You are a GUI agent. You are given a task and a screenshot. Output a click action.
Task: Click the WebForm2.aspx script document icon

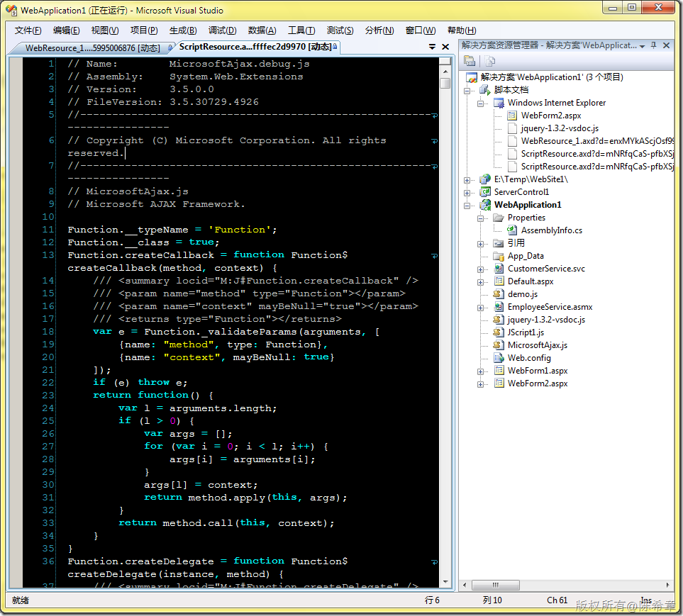(x=512, y=116)
